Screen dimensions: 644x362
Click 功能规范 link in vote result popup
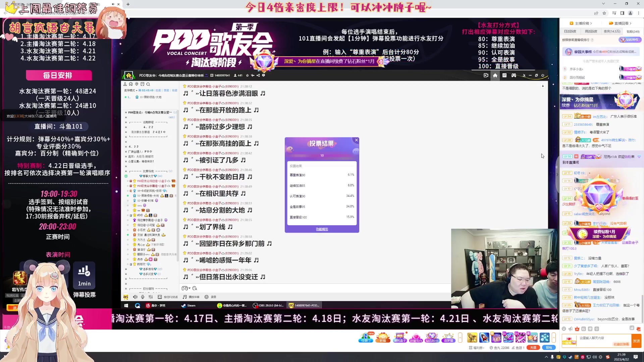pos(322,229)
